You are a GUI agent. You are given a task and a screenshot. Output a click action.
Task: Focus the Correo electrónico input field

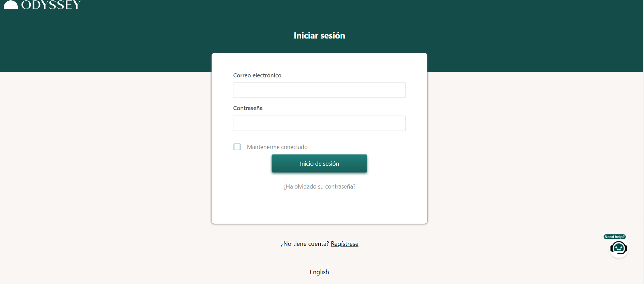pyautogui.click(x=319, y=90)
